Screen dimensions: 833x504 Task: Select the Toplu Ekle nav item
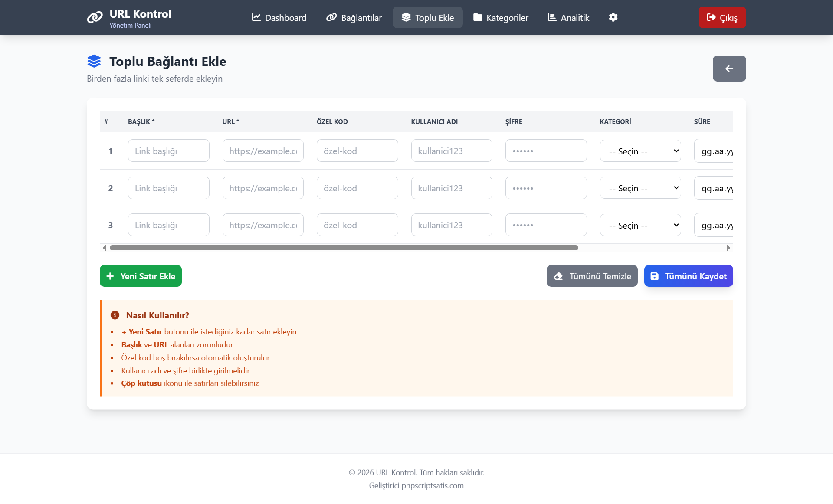(428, 17)
